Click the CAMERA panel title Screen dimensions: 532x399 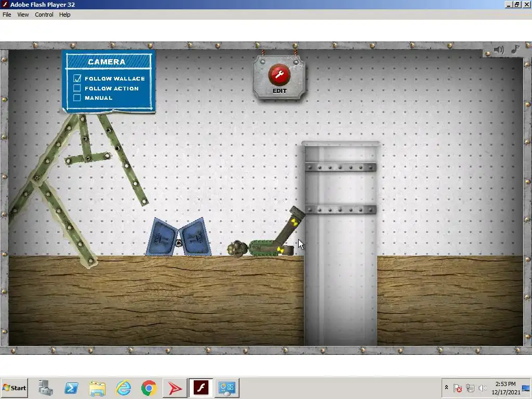[107, 62]
